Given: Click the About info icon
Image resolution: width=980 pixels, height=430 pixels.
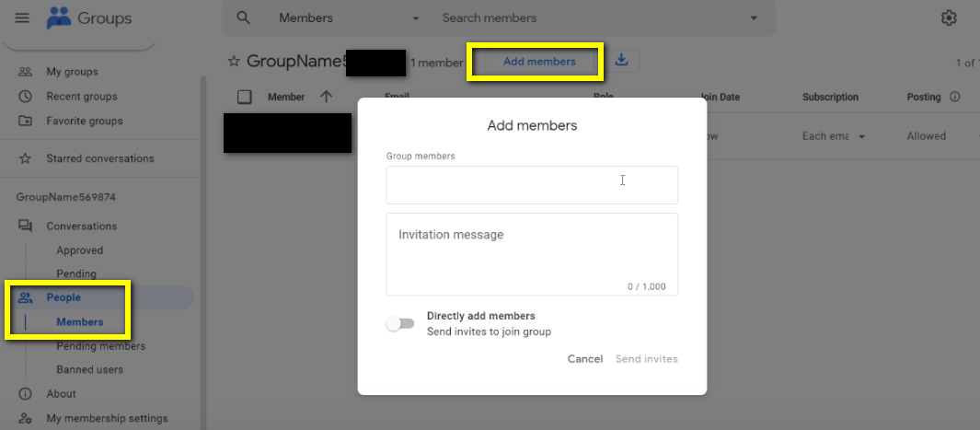Looking at the screenshot, I should [25, 394].
